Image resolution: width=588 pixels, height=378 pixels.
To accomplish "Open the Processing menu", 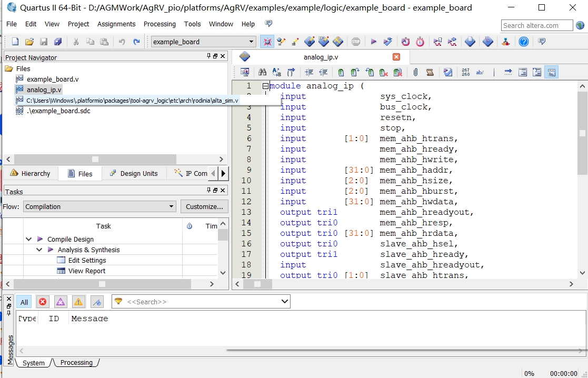I will (160, 24).
